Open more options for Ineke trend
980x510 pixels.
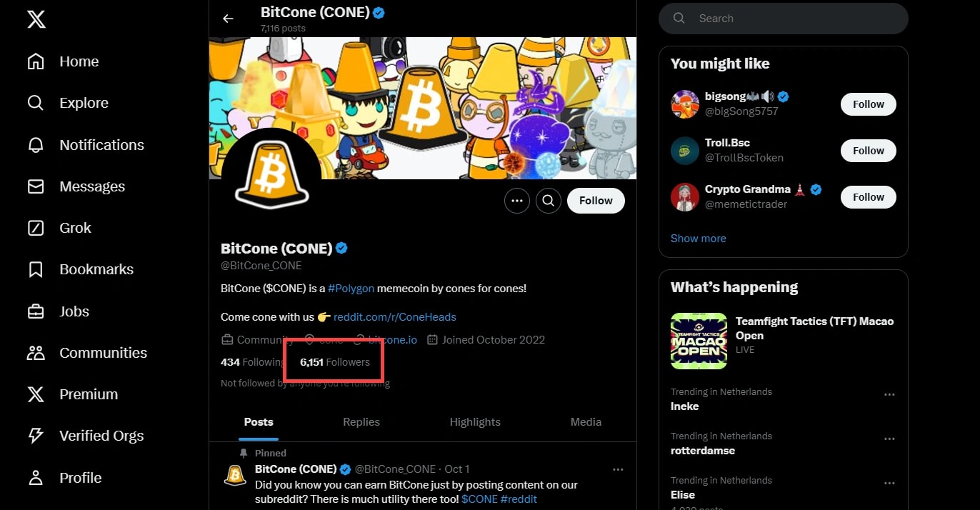click(x=889, y=395)
